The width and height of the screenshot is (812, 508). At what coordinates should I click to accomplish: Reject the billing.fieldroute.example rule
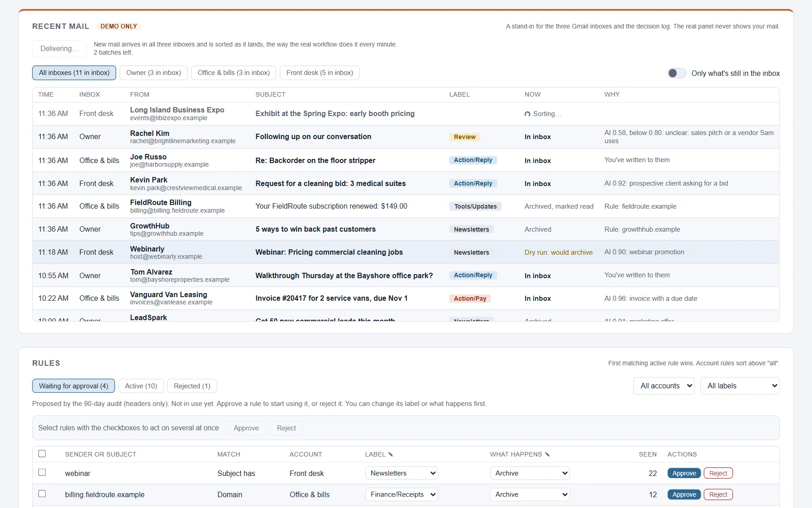pyautogui.click(x=718, y=494)
